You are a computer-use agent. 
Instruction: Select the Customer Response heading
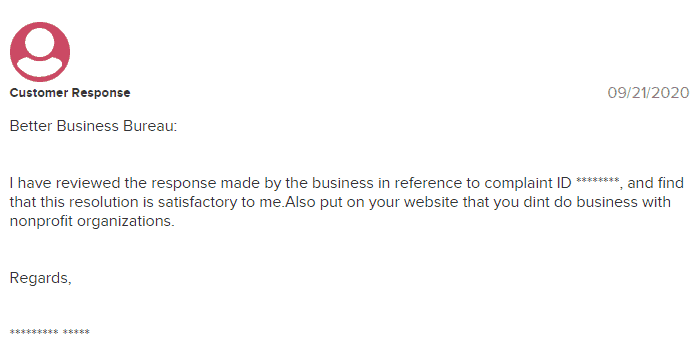click(x=70, y=93)
